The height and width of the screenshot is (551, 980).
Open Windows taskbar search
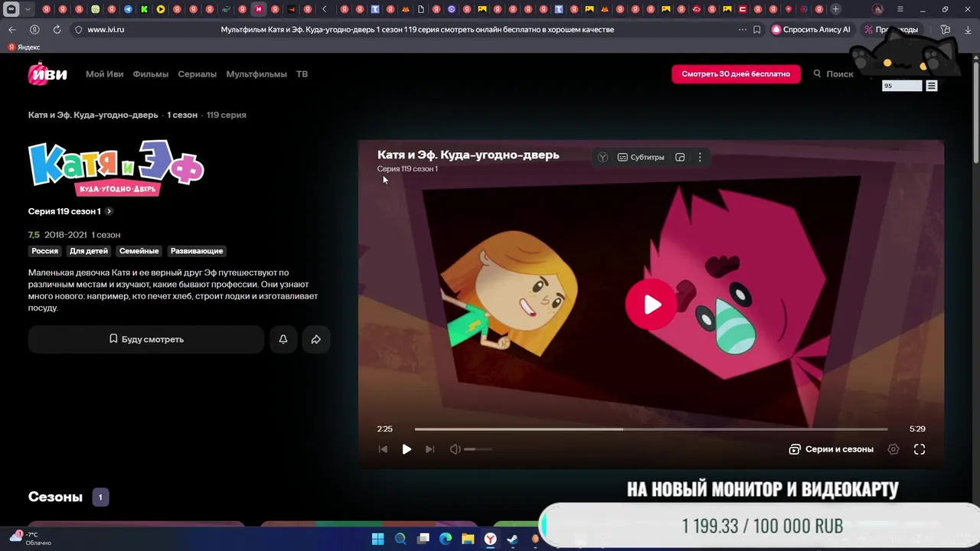click(400, 540)
